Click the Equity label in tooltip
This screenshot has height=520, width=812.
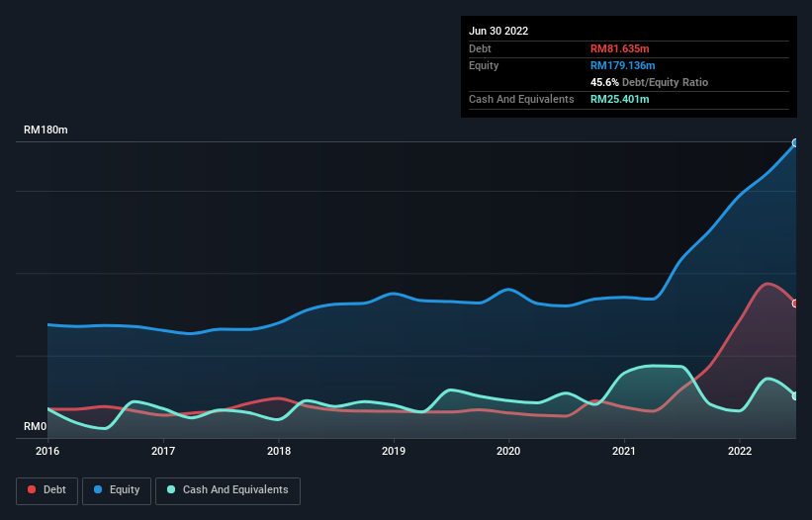[484, 65]
